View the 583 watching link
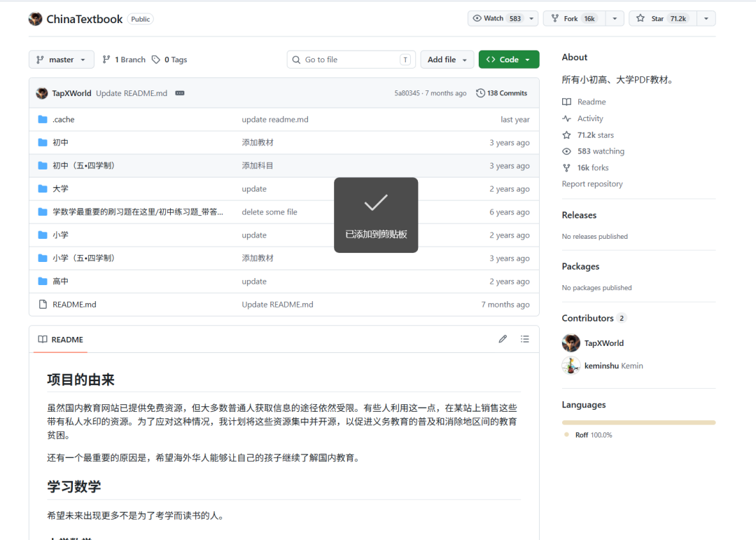This screenshot has height=540, width=756. pos(601,151)
